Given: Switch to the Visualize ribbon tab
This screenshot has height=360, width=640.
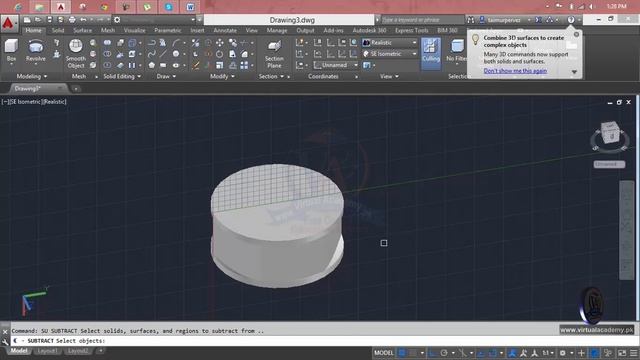Looking at the screenshot, I should tap(134, 31).
